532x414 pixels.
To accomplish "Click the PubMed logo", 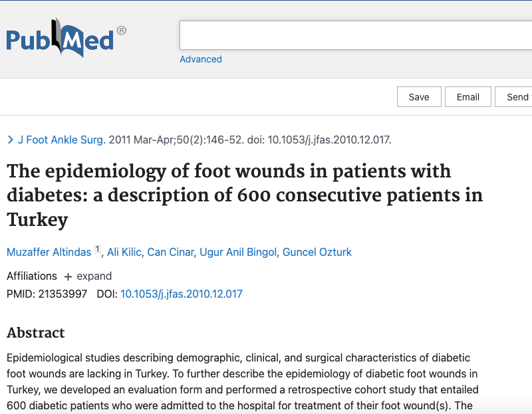I will click(x=66, y=38).
